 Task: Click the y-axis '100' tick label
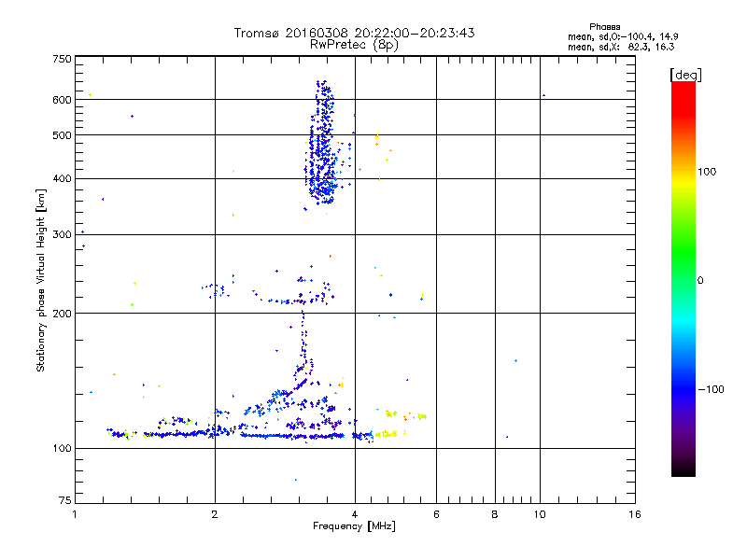click(x=63, y=449)
